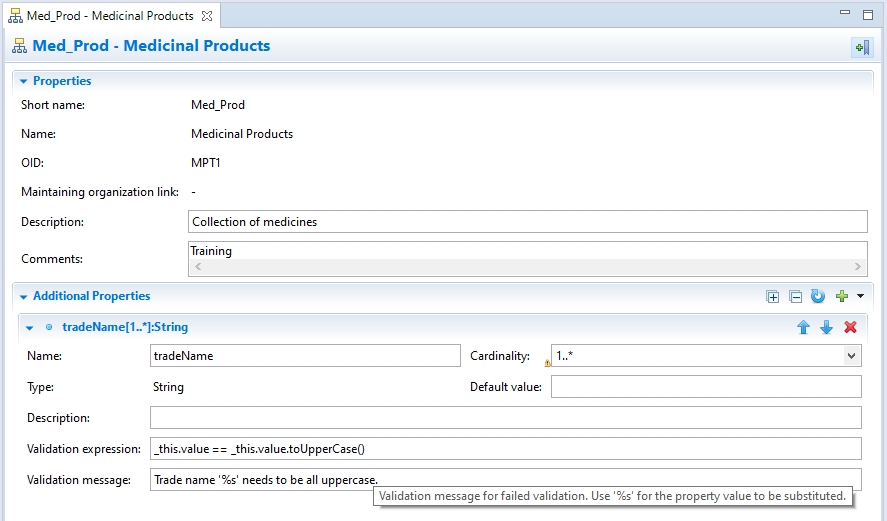Click the Validation message field
Viewport: 887px width, 521px height.
click(x=505, y=480)
